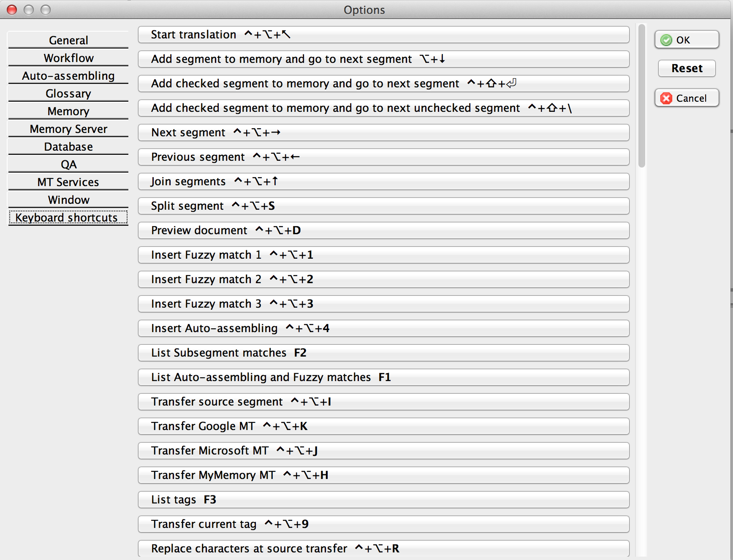
Task: Click the red X Cancel icon
Action: point(666,98)
